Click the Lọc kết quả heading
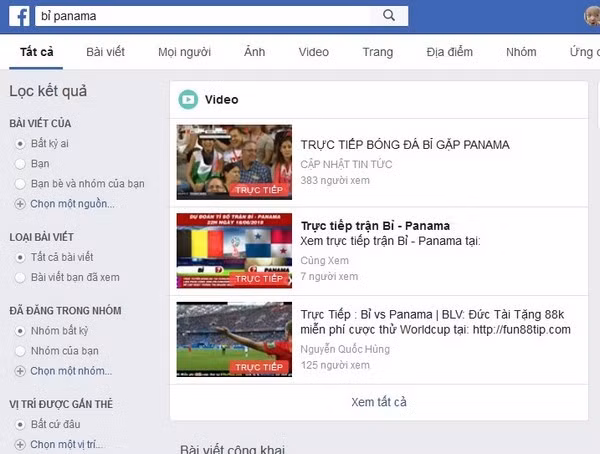The image size is (600, 454). [x=48, y=91]
